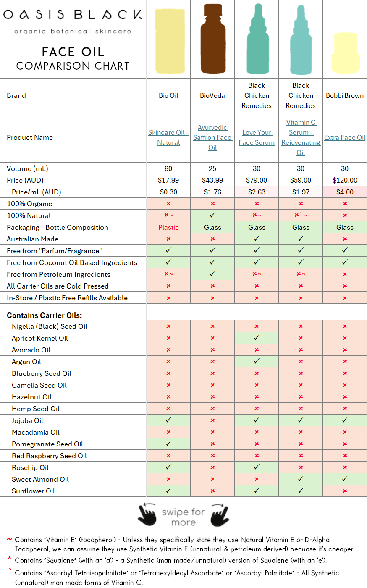
Task: Click BioVeda Coconut Oil Based Ingredients check
Action: pyautogui.click(x=212, y=262)
